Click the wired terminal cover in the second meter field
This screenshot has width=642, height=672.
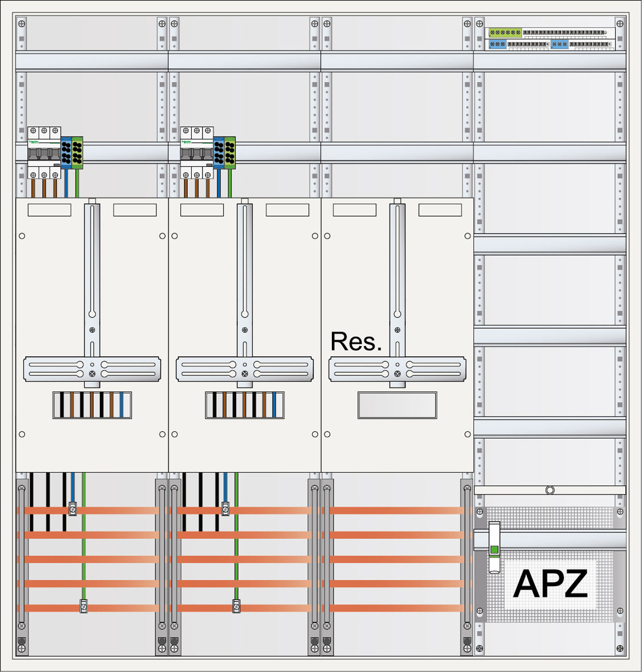click(x=245, y=405)
